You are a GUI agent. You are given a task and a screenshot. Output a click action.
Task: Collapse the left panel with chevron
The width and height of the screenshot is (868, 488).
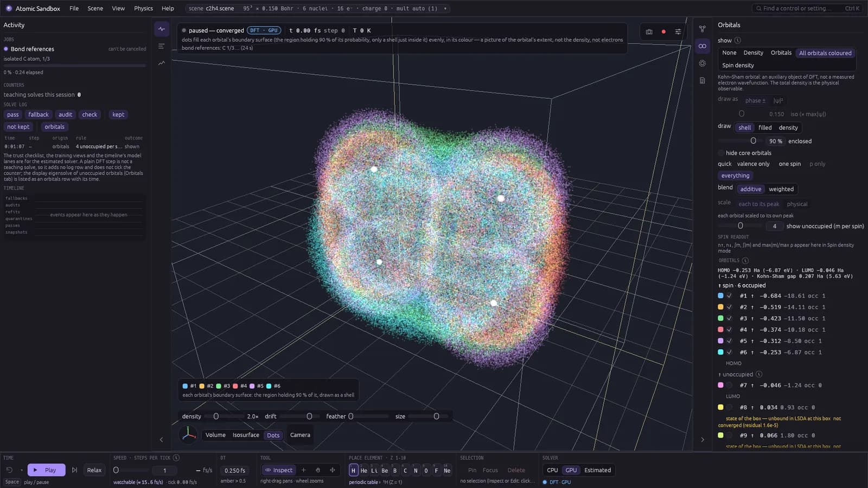pos(161,440)
